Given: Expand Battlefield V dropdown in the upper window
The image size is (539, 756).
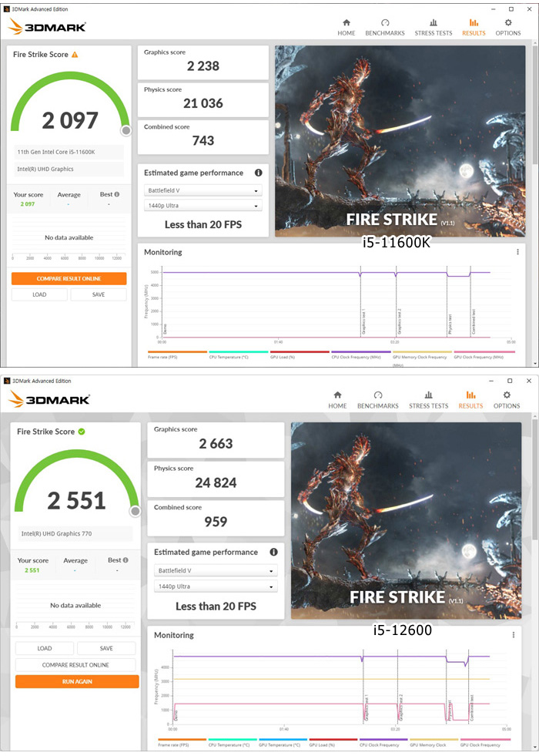Looking at the screenshot, I should pyautogui.click(x=203, y=190).
